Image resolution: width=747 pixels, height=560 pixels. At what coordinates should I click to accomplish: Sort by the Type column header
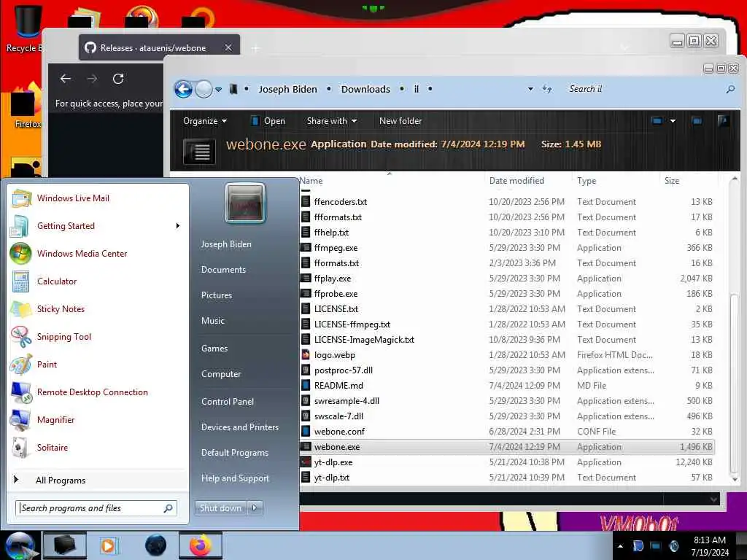point(587,181)
